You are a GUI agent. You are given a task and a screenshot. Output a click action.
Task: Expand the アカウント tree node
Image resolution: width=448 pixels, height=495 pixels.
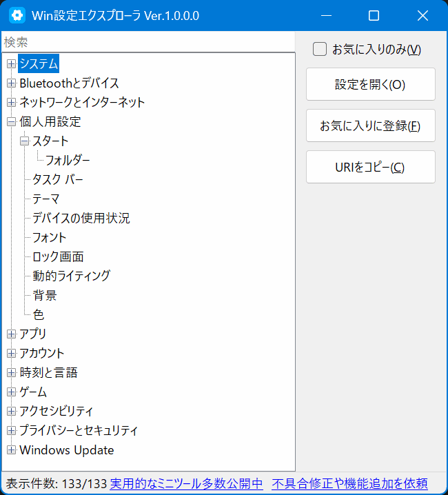(x=11, y=353)
